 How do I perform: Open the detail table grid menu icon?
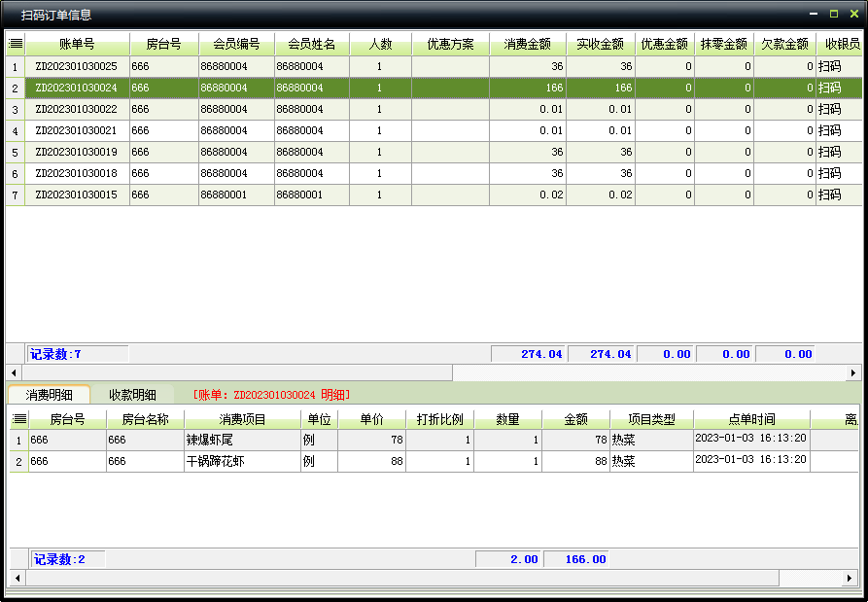19,419
